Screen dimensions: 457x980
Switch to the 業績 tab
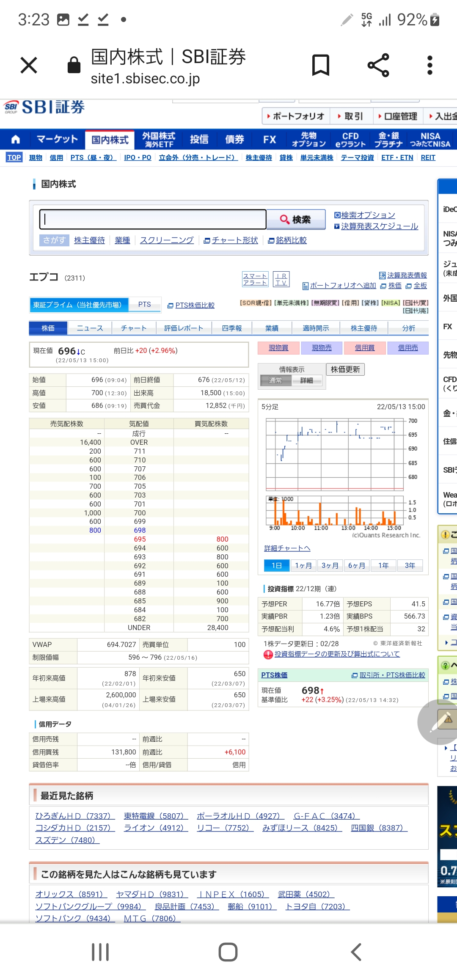[x=272, y=328]
